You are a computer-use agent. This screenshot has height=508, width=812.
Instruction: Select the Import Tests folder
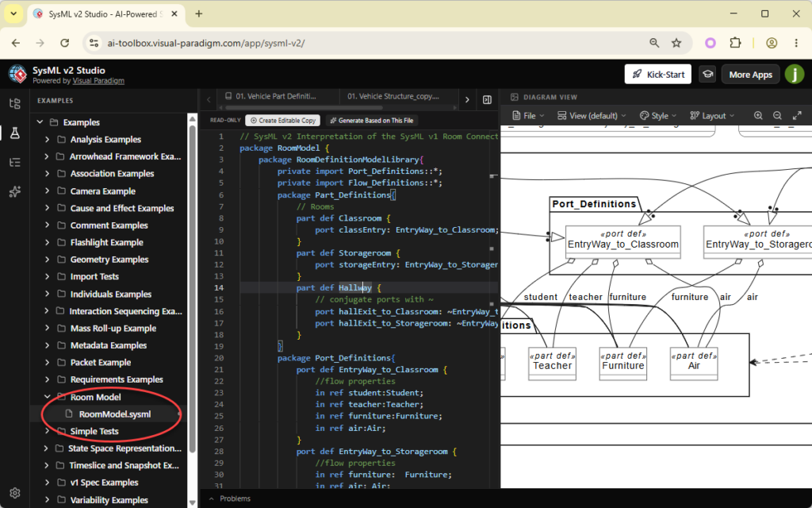click(94, 276)
